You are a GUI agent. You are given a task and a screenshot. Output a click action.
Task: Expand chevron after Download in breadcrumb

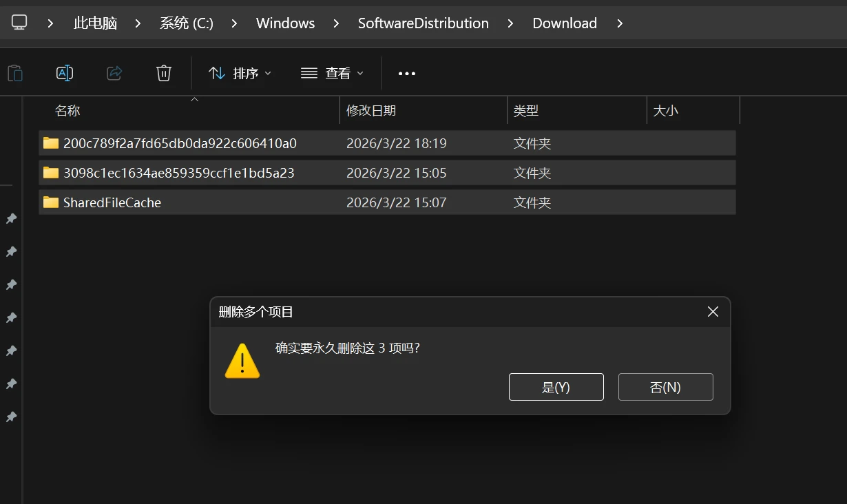[620, 23]
